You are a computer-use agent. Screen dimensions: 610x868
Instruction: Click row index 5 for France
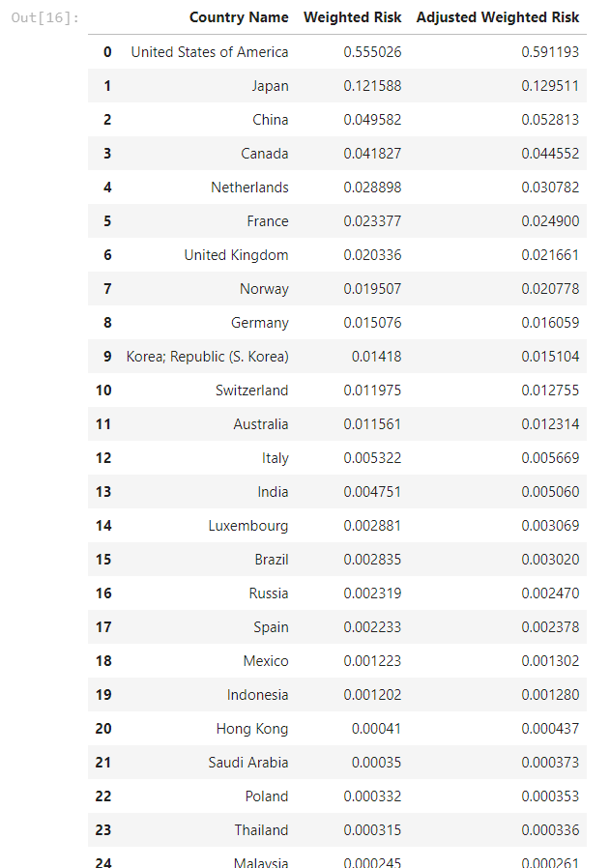pyautogui.click(x=107, y=221)
